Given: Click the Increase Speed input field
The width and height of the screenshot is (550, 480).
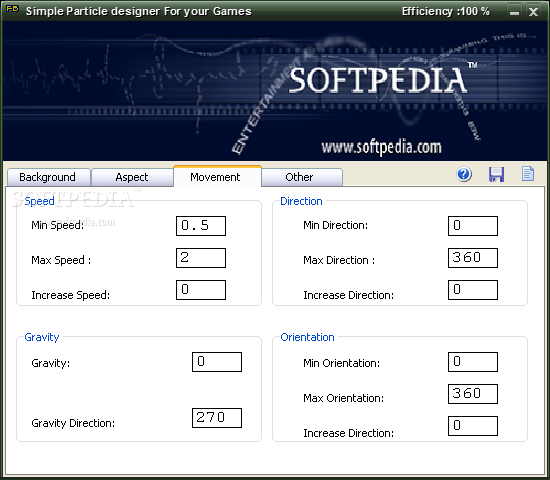Looking at the screenshot, I should [201, 290].
